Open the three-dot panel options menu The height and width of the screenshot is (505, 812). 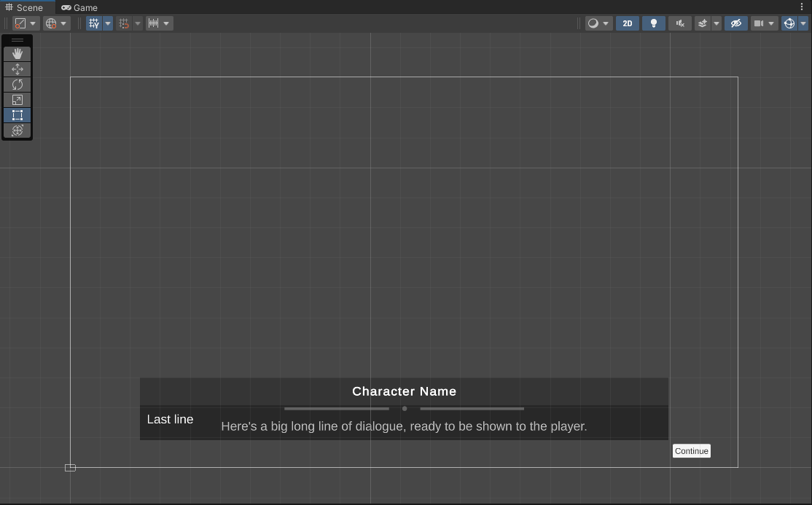802,7
